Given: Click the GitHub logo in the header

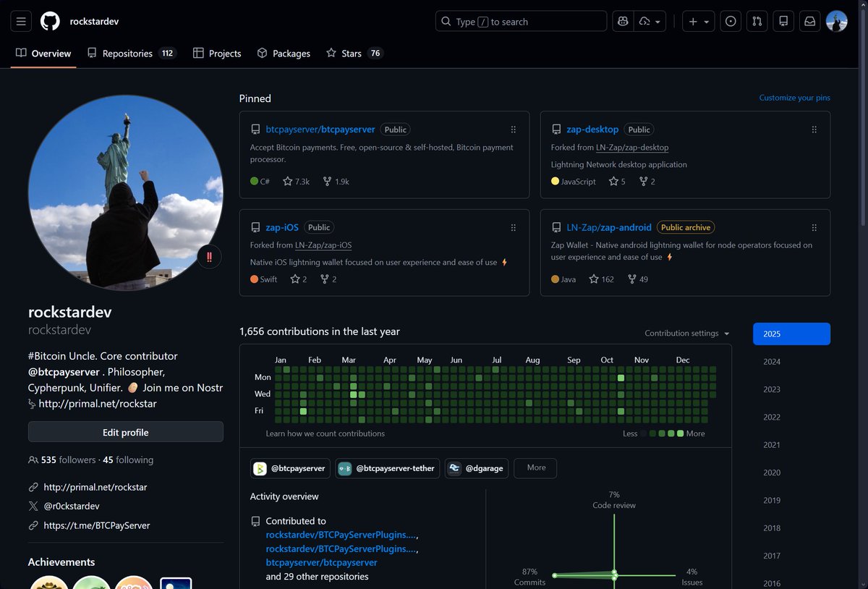Looking at the screenshot, I should (x=49, y=20).
